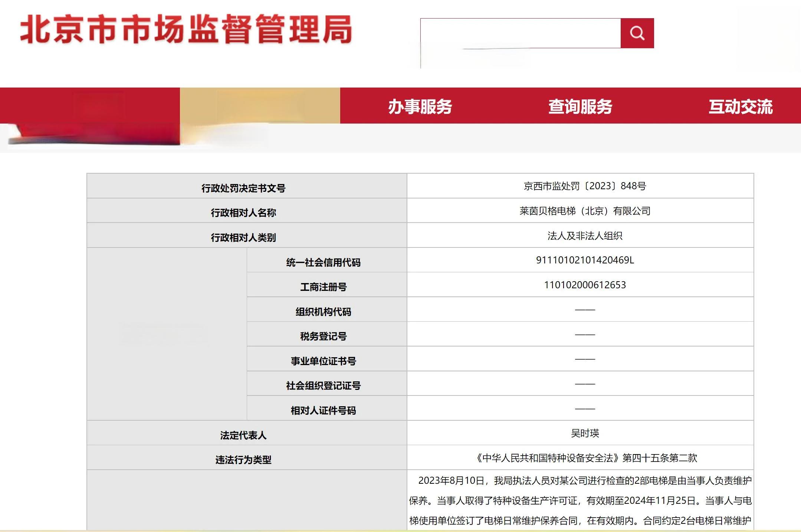This screenshot has height=532, width=801.
Task: Click the 统一社会信用代码 row label
Action: 323,262
